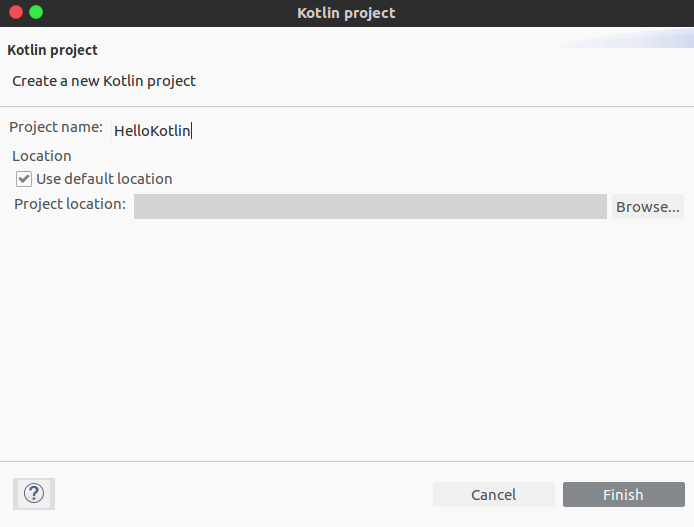Click the Create a new Kotlin project description

point(104,81)
